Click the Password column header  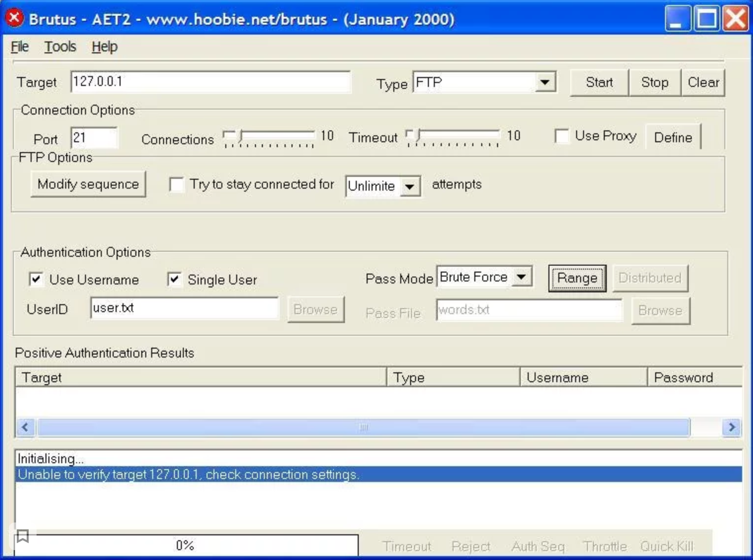[695, 377]
